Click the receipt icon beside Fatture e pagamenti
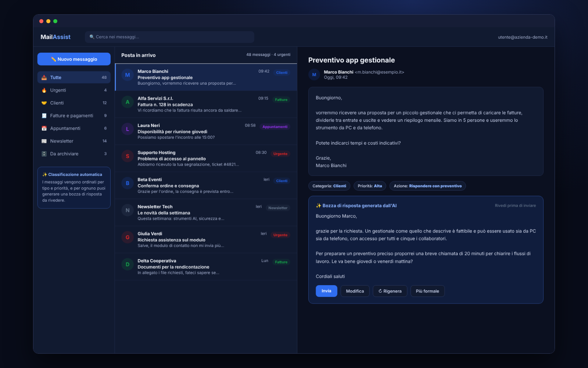 coord(44,116)
